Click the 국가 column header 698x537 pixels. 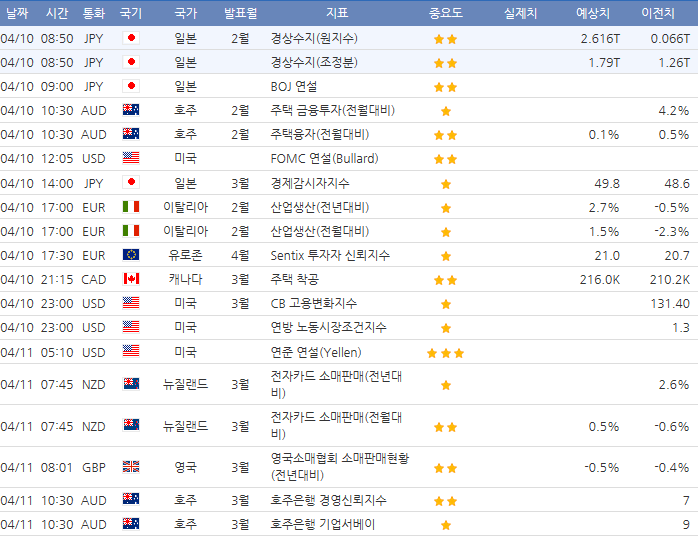tap(186, 13)
